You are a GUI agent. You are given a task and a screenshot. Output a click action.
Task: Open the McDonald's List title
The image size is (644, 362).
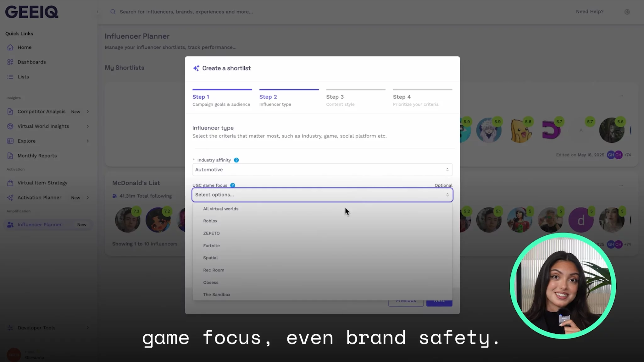[136, 183]
